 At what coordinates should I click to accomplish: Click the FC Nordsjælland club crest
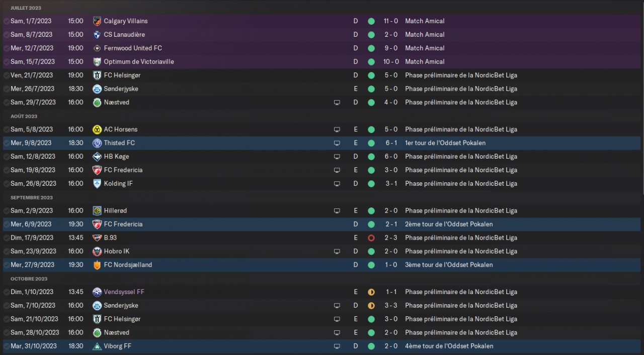click(97, 265)
